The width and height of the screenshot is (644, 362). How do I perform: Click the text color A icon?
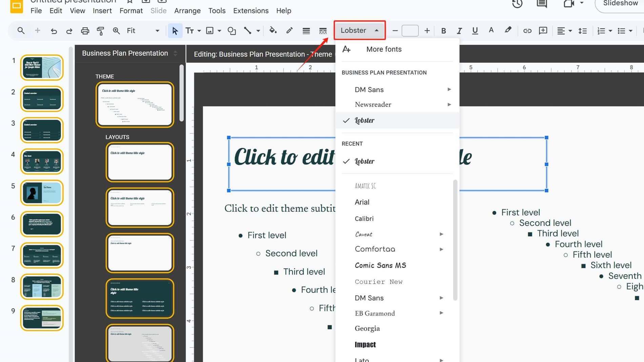[491, 31]
